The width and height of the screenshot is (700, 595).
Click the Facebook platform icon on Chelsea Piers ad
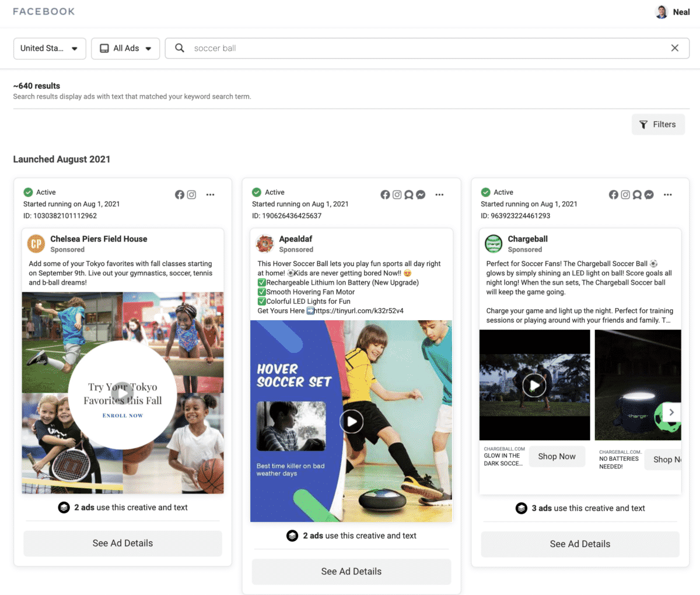coord(180,195)
